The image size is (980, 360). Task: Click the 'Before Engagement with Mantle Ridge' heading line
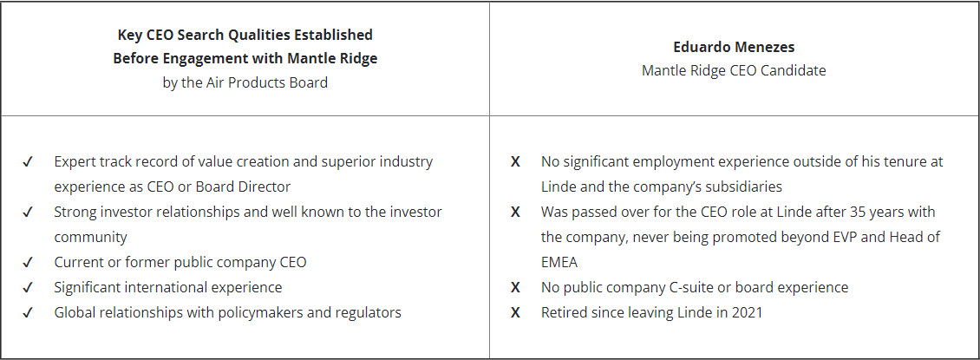coord(245,59)
